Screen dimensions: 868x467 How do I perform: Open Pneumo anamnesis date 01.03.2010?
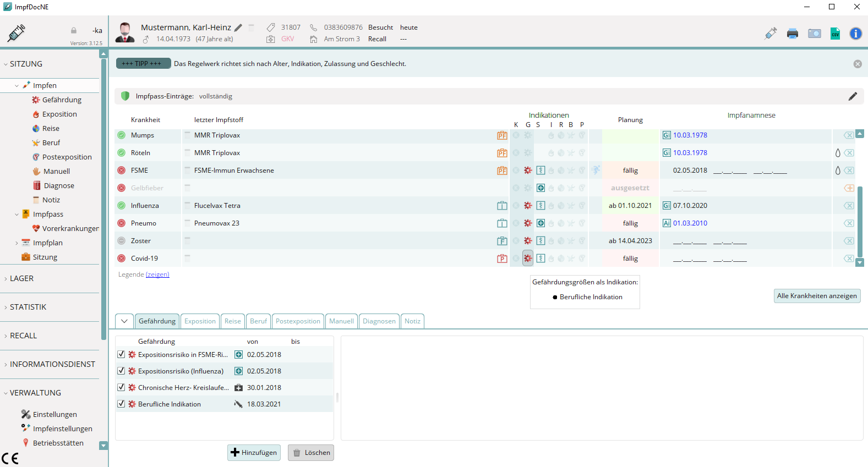tap(690, 223)
